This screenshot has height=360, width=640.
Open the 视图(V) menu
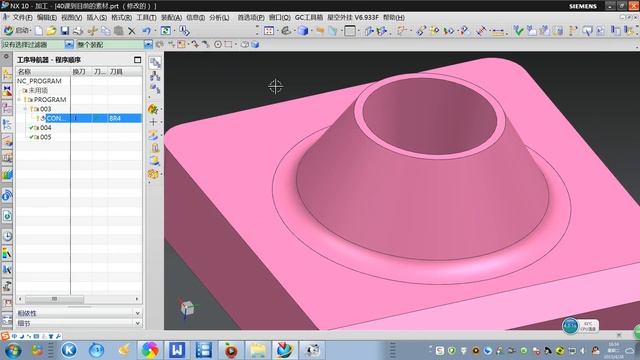tap(71, 18)
